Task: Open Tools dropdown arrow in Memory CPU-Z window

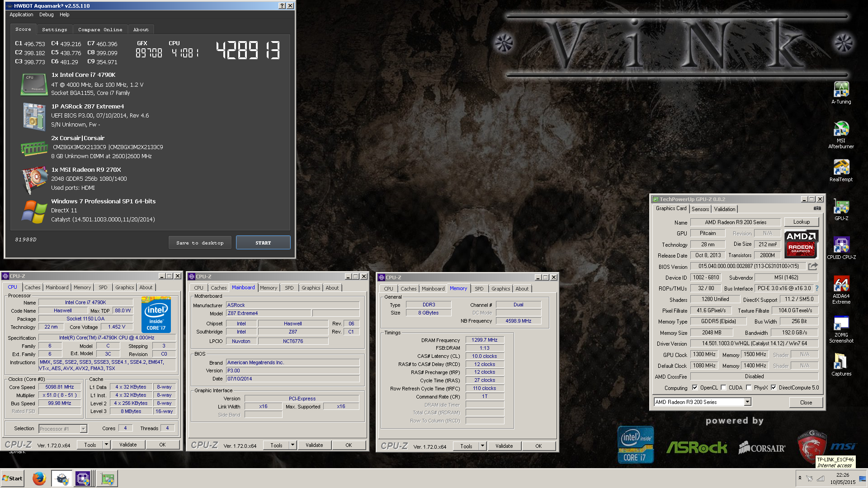Action: 483,446
